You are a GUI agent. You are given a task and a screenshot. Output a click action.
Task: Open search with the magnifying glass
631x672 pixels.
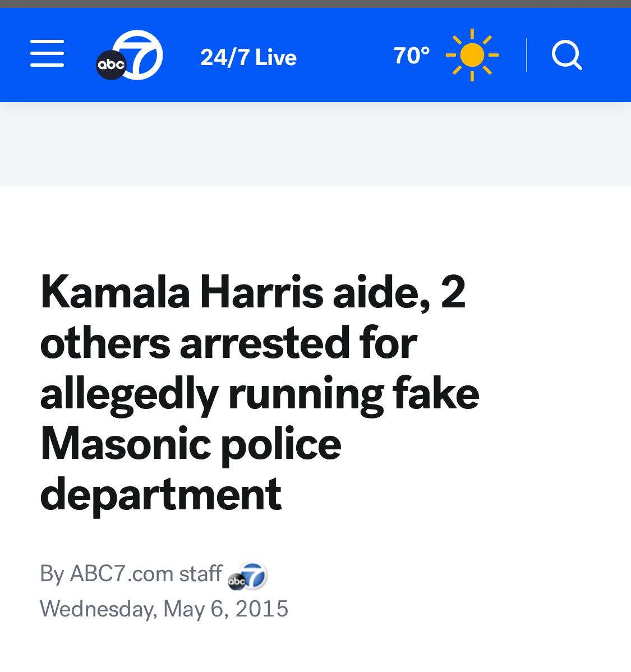(x=566, y=55)
